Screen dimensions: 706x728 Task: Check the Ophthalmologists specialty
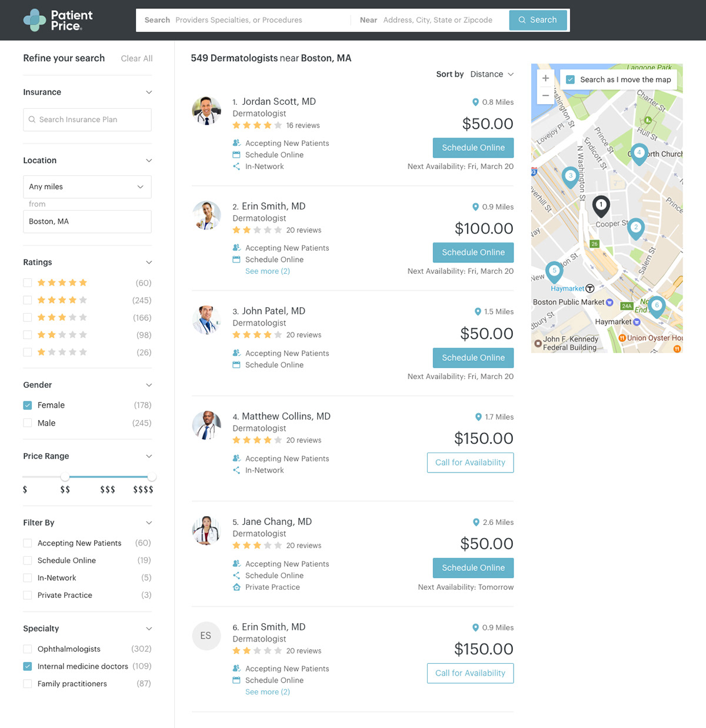(x=28, y=649)
